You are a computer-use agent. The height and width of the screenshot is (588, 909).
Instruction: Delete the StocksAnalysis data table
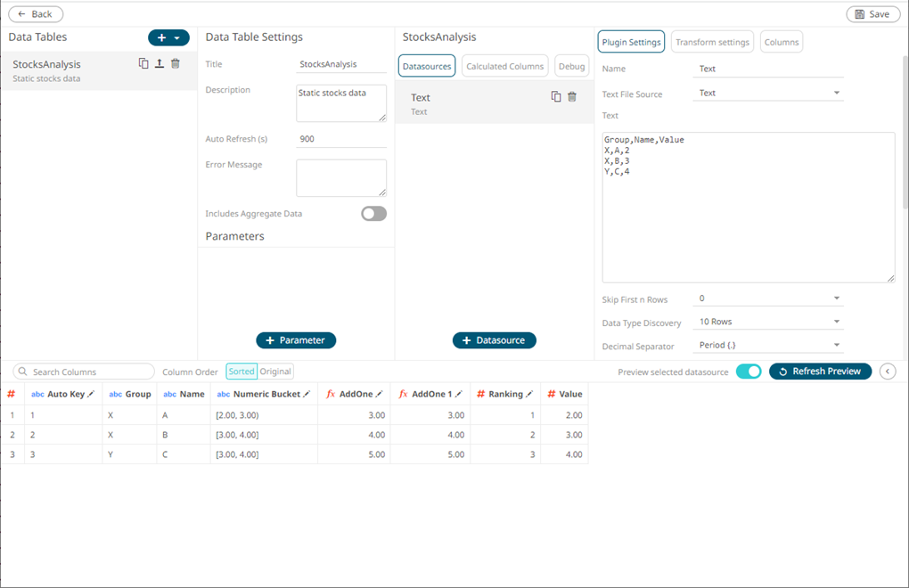pos(176,63)
